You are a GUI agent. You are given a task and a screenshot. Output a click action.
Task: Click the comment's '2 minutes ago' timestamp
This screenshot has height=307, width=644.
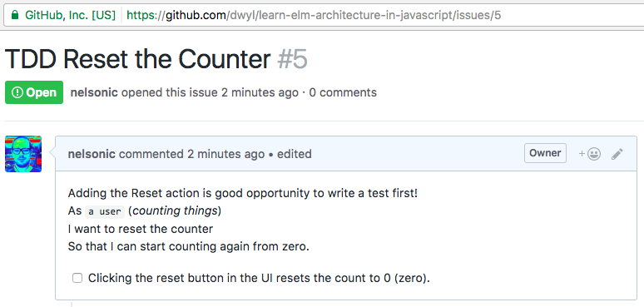(225, 154)
